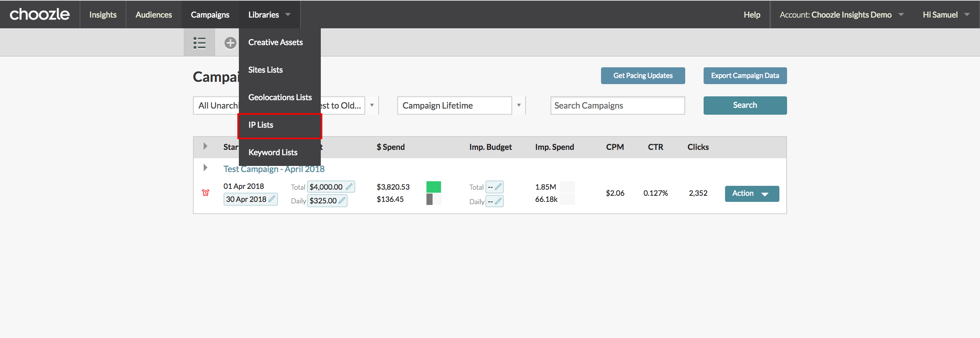Click the gray daily spend pacing bar
The width and height of the screenshot is (980, 338).
point(430,199)
